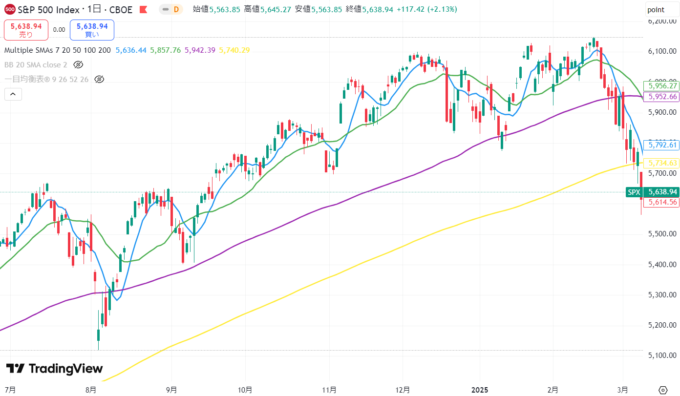Screen dimensions: 680x396
Task: Click the 2025 date label on time axis
Action: coord(480,390)
